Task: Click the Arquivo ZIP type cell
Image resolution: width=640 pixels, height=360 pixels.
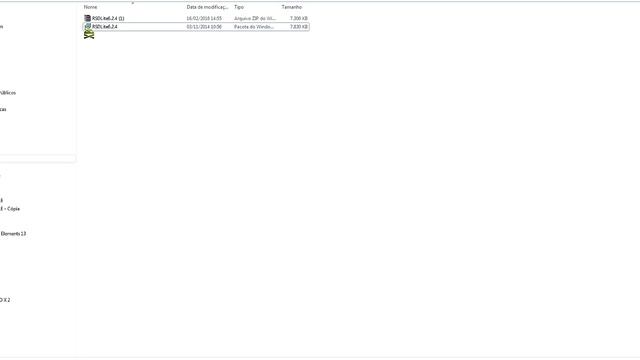Action: point(255,18)
